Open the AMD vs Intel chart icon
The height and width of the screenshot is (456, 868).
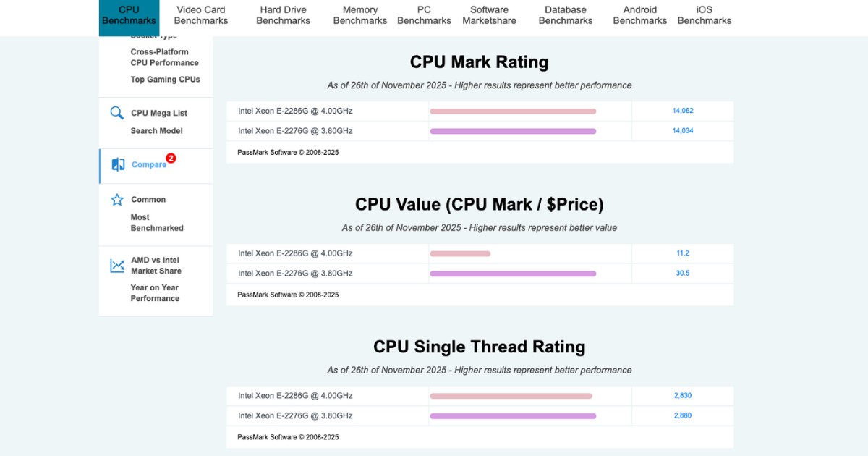click(116, 266)
